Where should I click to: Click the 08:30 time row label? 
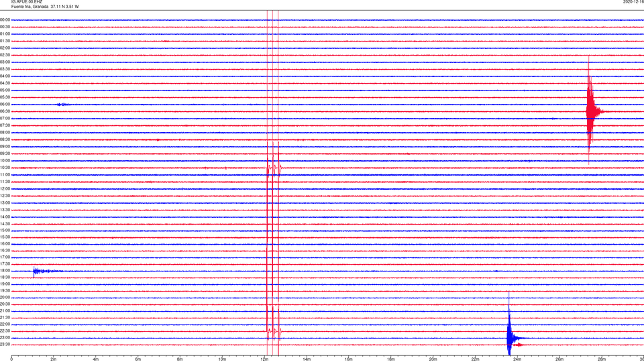(5, 139)
